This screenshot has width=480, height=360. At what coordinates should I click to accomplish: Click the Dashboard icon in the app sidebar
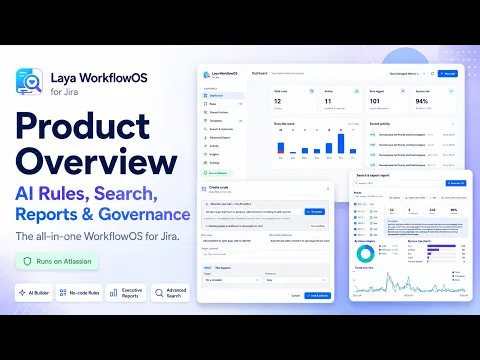point(205,96)
